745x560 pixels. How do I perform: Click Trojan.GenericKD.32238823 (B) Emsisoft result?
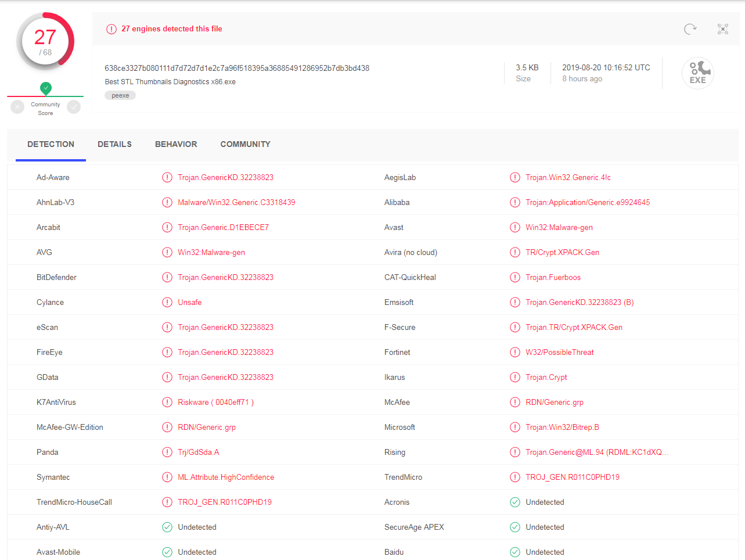point(580,303)
